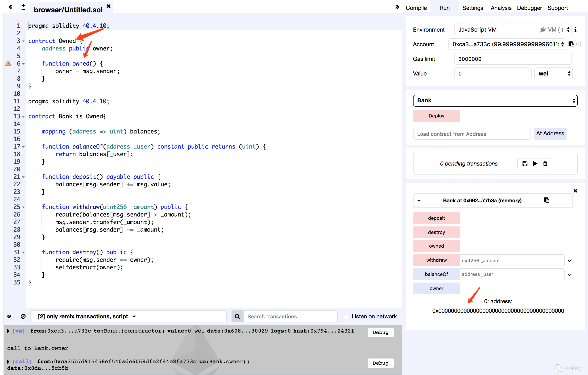Screen dimensions: 588x375
Task: Clear the console with the circle-slash icon
Action: 23,316
